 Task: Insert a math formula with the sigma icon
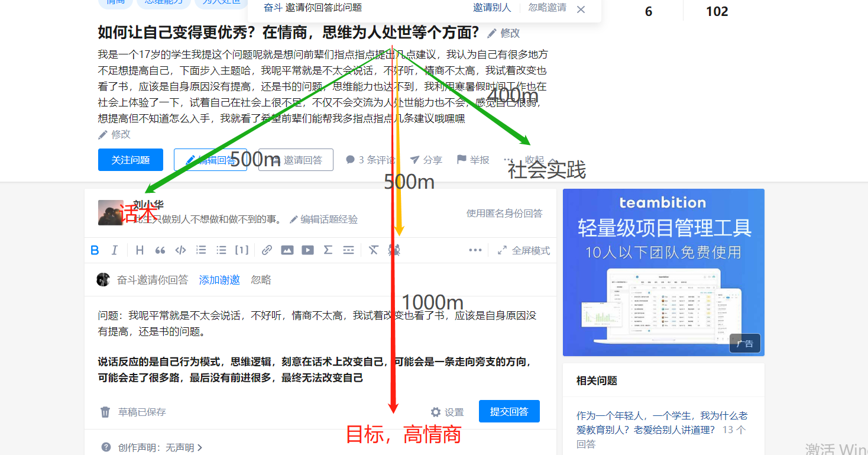pos(328,250)
